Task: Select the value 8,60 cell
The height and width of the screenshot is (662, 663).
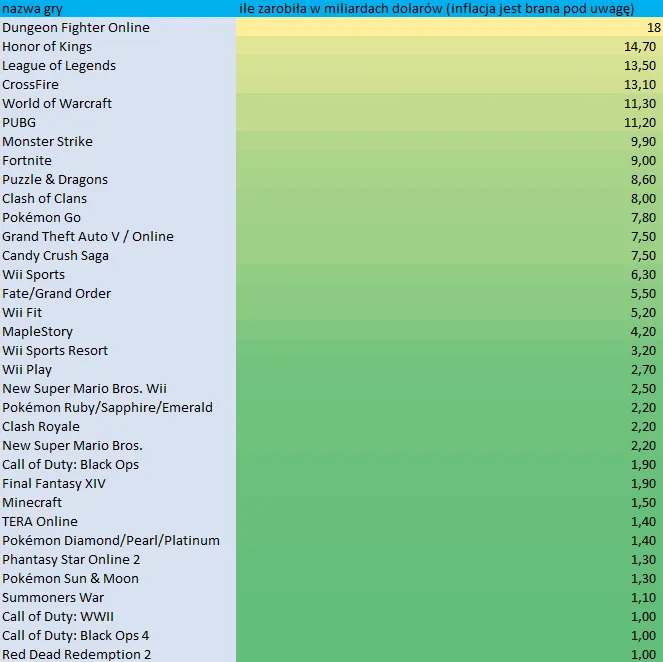Action: pyautogui.click(x=449, y=179)
